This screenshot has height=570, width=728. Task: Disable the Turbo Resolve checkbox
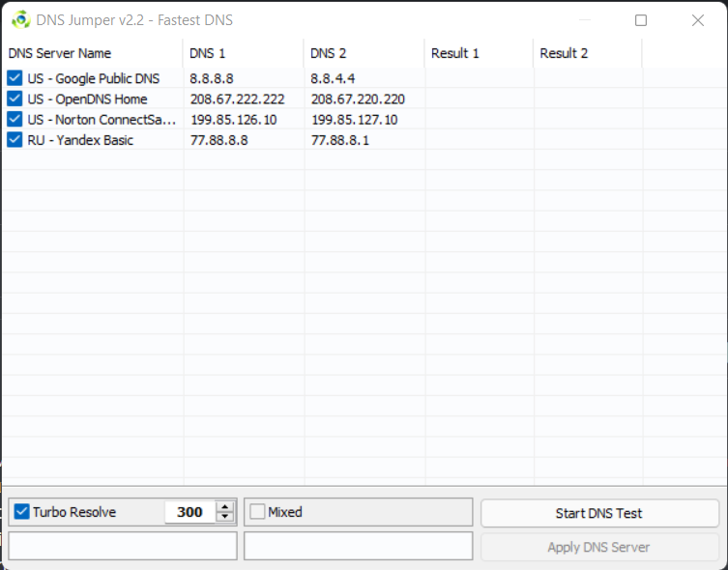[x=22, y=512]
